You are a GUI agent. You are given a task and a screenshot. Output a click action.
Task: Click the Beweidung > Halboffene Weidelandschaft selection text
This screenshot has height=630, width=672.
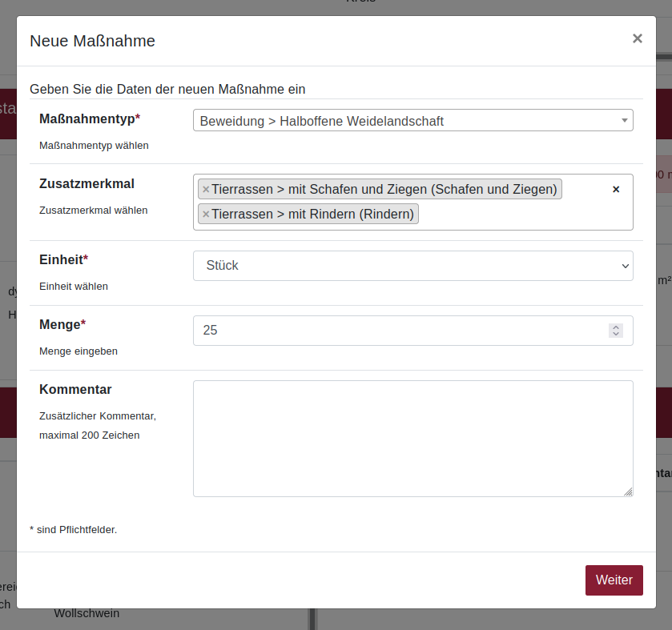click(321, 122)
